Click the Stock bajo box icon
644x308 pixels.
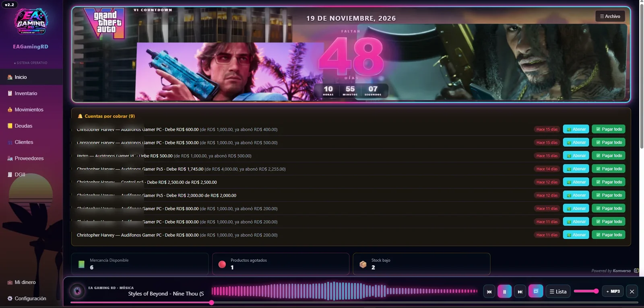[363, 264]
